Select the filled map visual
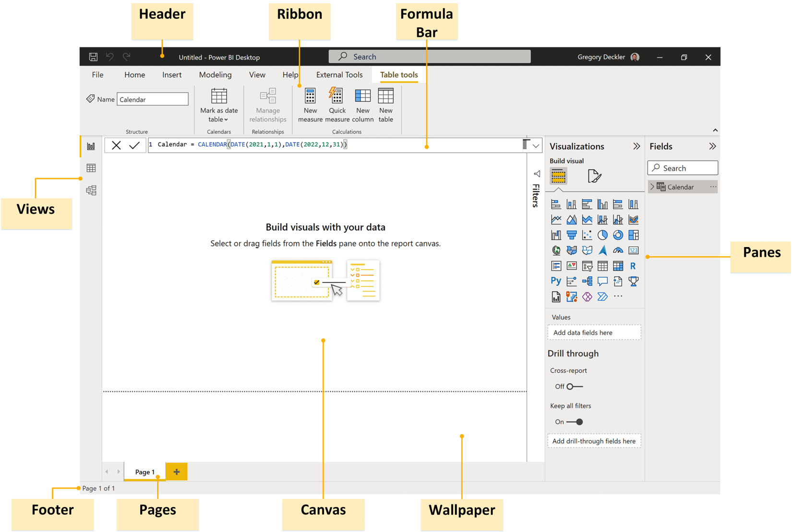The image size is (792, 532). 571,250
